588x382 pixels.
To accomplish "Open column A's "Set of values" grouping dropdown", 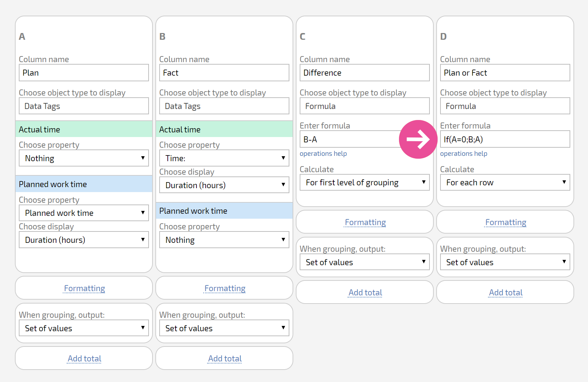I will point(84,328).
